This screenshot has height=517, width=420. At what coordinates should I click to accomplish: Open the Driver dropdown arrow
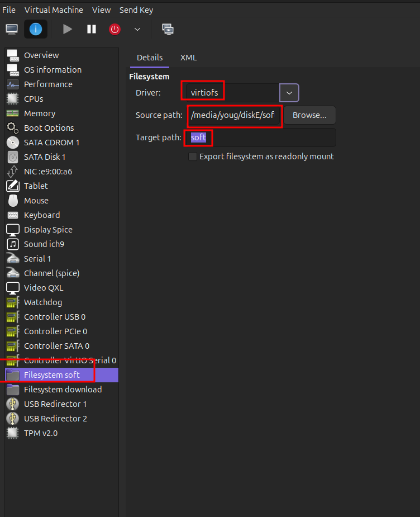point(289,93)
